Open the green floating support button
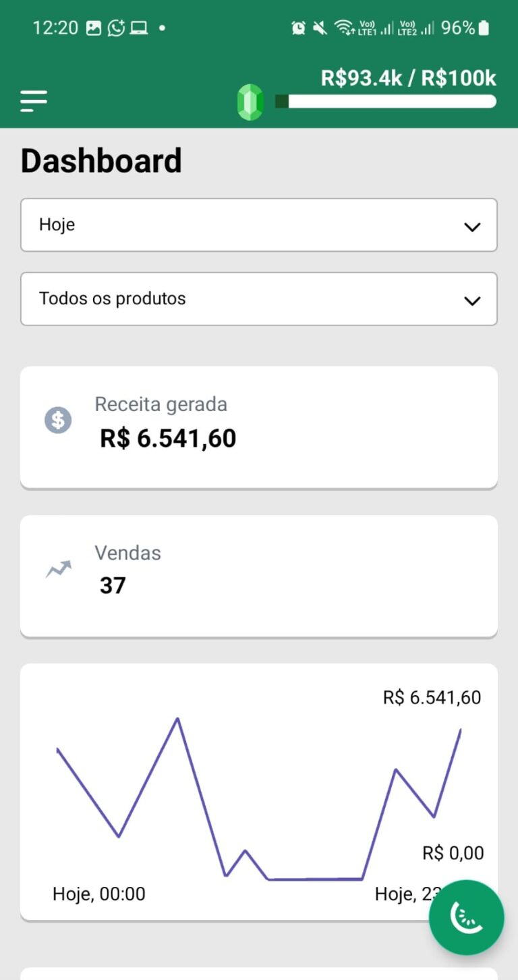The height and width of the screenshot is (980, 518). pyautogui.click(x=466, y=917)
